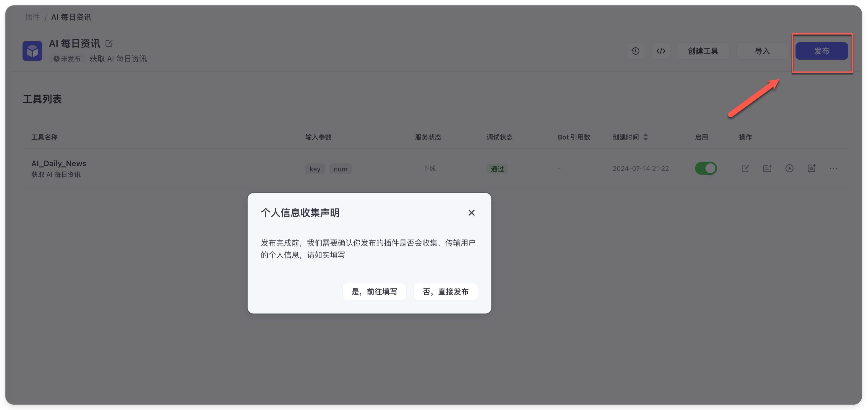Click the 创建工具 button

click(703, 51)
